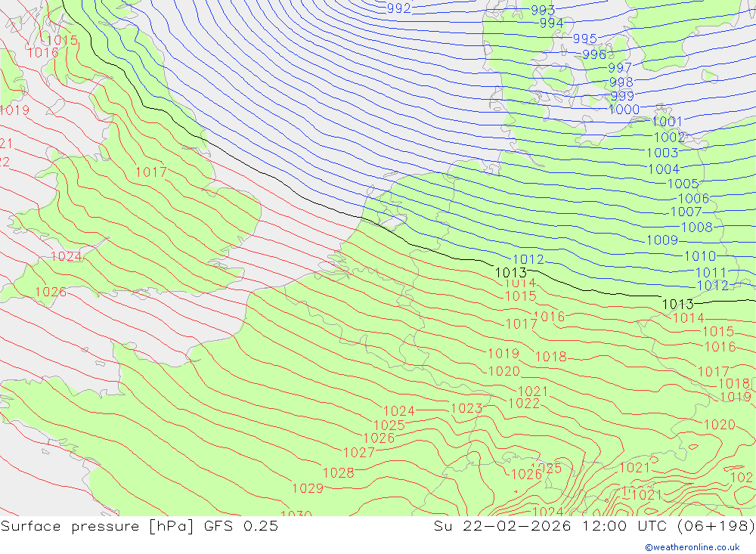Select the 1008 pressure label

click(697, 227)
